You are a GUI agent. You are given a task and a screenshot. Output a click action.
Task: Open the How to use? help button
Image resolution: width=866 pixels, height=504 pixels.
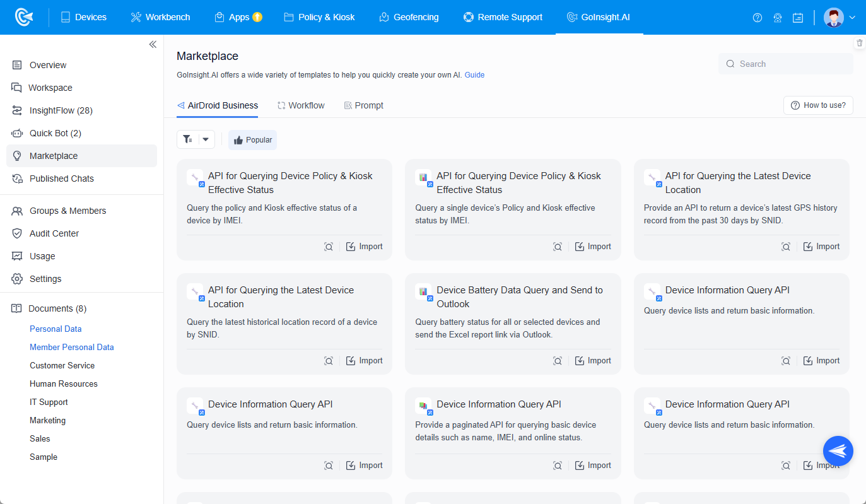[x=818, y=105]
